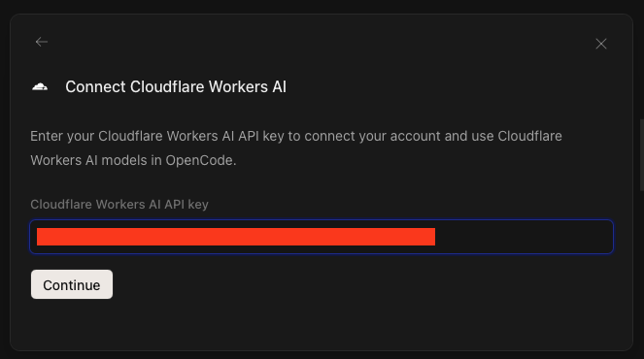Click the 'Enter your Cloudflare Workers AI API key' description line

coord(296,136)
